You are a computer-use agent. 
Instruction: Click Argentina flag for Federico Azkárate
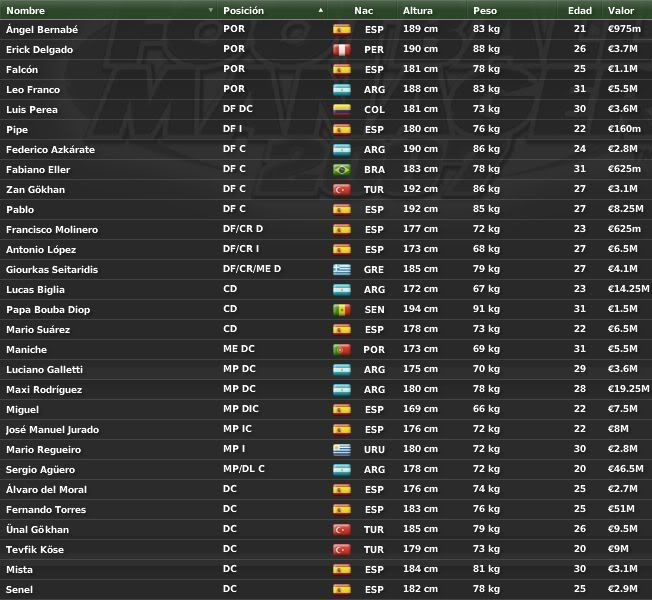click(342, 149)
